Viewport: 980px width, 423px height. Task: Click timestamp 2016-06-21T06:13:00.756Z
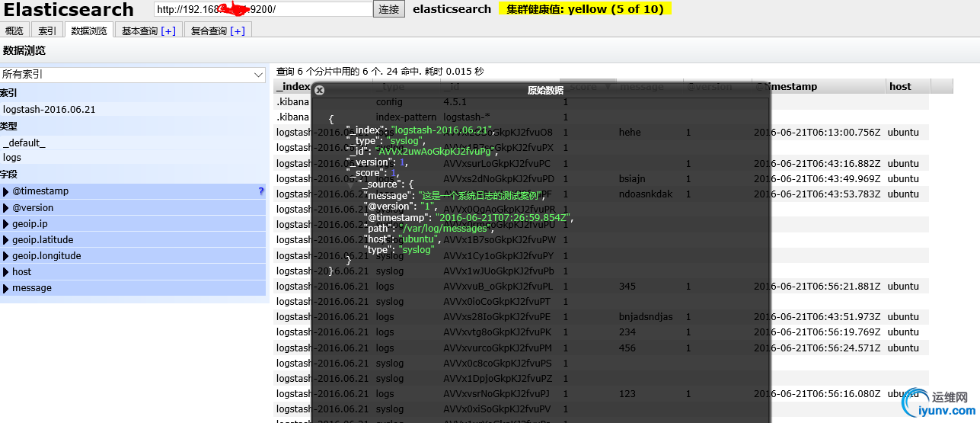pos(817,132)
